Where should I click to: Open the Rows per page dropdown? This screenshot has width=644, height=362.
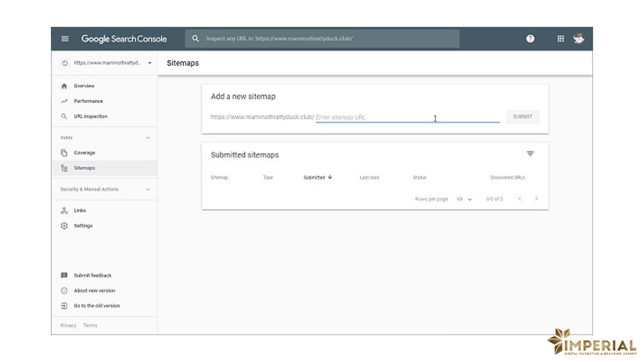(x=464, y=199)
